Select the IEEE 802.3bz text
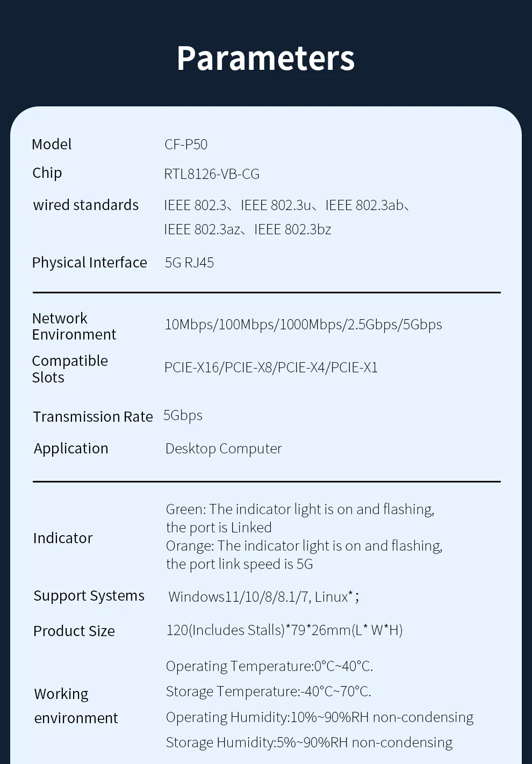The height and width of the screenshot is (764, 532). (x=293, y=229)
